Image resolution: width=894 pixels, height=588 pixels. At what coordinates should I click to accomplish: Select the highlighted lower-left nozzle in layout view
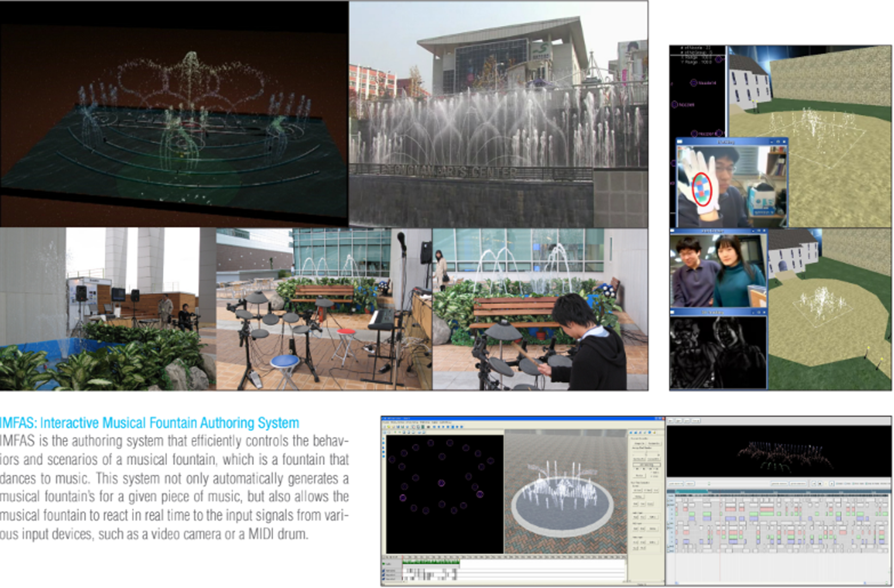(x=403, y=498)
